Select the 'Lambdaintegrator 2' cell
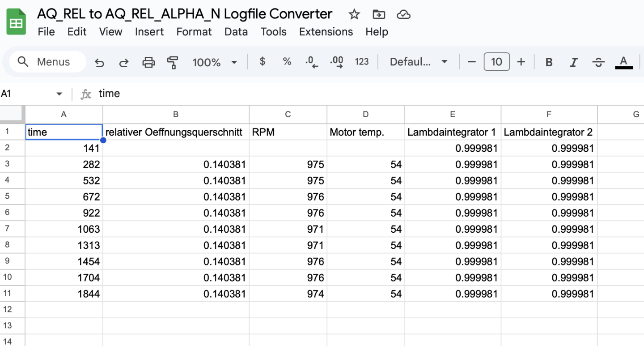 [549, 132]
